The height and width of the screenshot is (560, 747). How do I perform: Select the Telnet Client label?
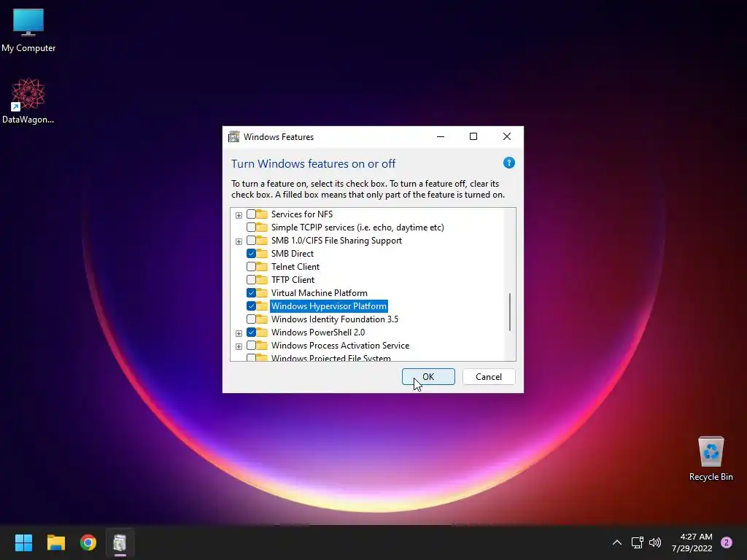(x=295, y=267)
